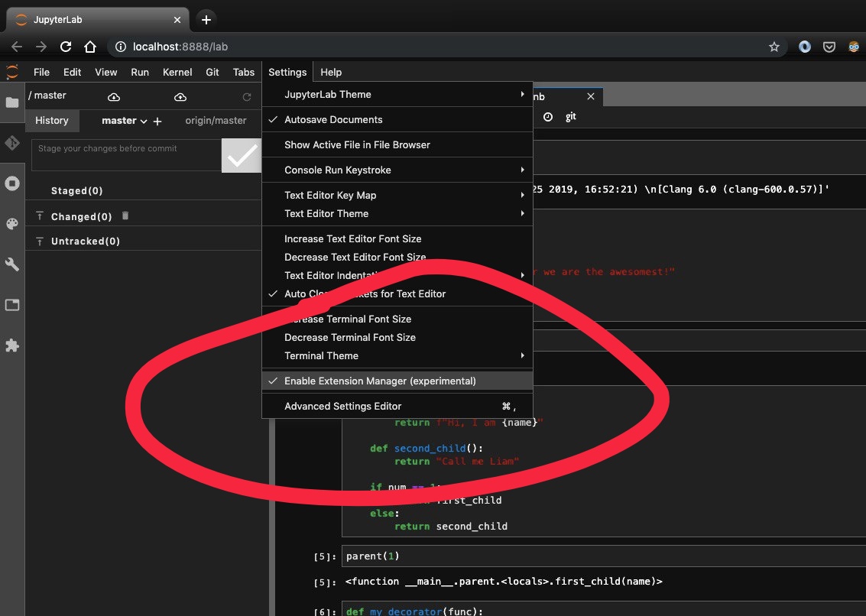The image size is (866, 616).
Task: Click the commit checkmark button
Action: [x=242, y=156]
